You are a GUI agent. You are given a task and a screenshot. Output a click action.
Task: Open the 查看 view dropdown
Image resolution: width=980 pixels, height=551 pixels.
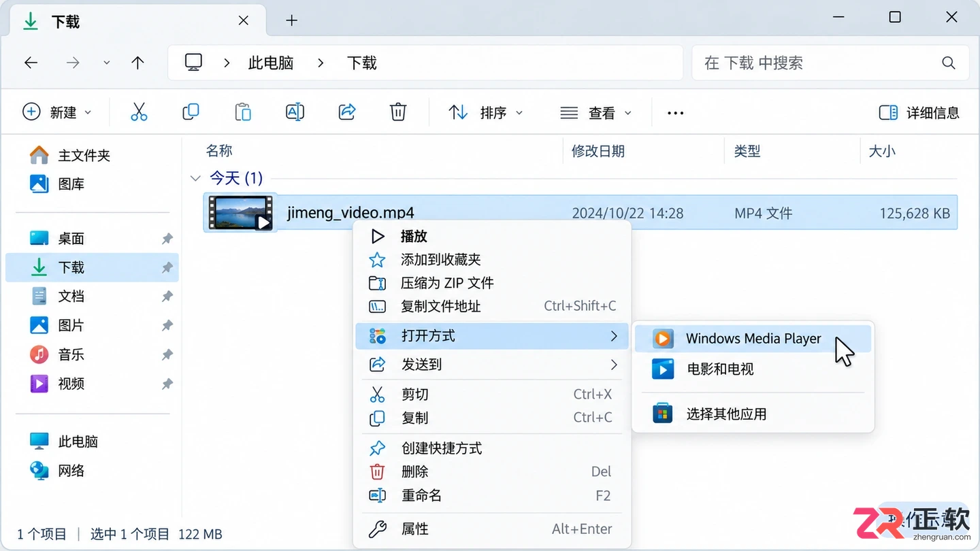point(595,113)
